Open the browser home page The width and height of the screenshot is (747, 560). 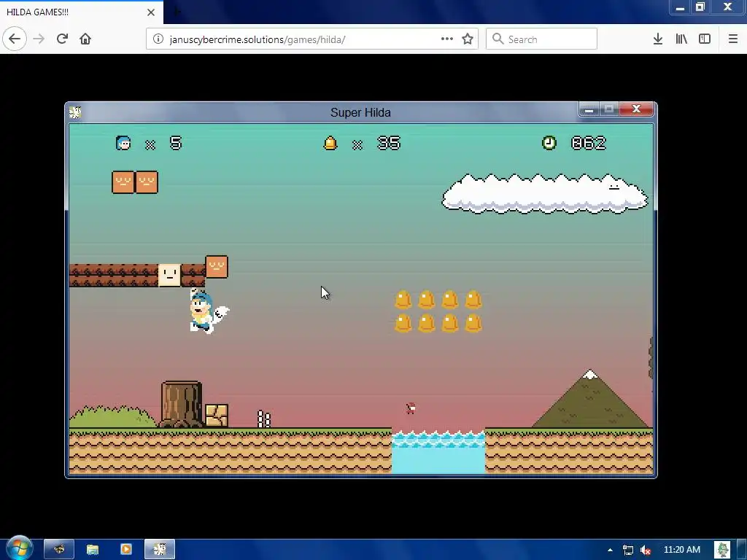point(85,39)
